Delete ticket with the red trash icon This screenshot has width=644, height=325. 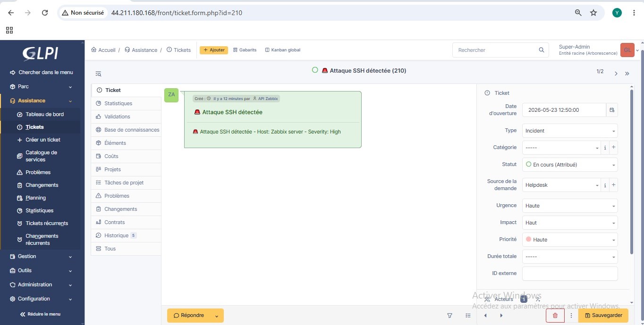[x=555, y=316]
